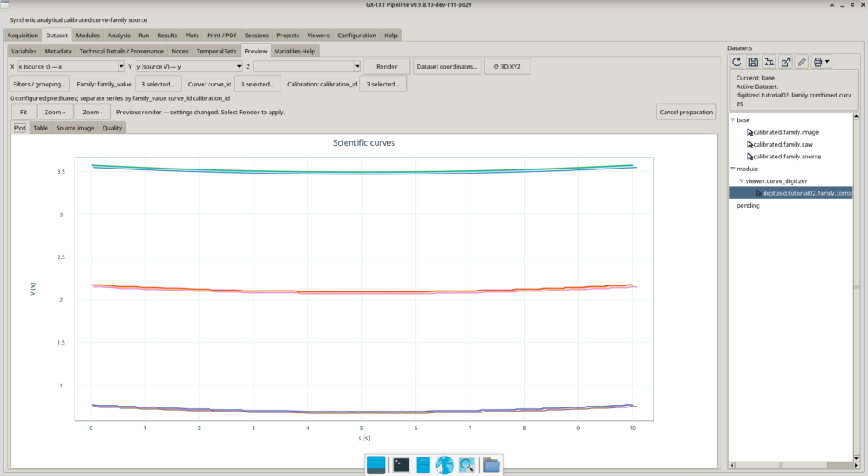Open Family family_value selection button
868x476 pixels.
click(x=158, y=84)
